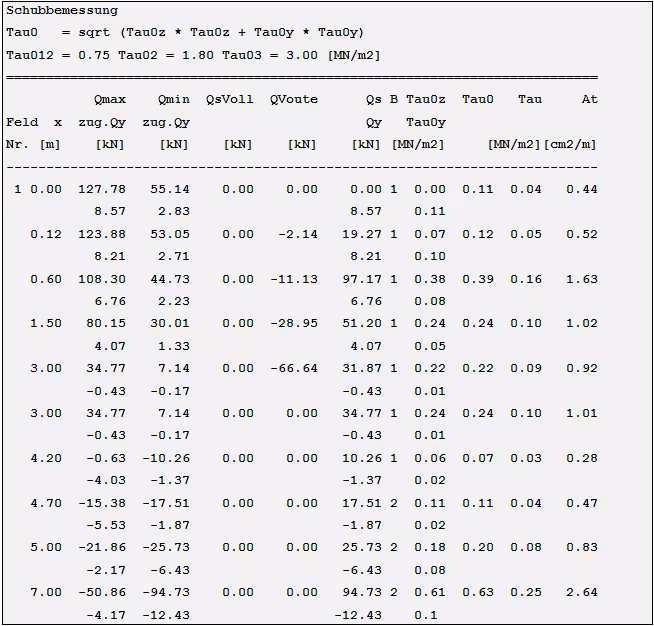Screen dimensions: 654x626
Task: Click the Qmax value 127.78
Action: [x=102, y=189]
